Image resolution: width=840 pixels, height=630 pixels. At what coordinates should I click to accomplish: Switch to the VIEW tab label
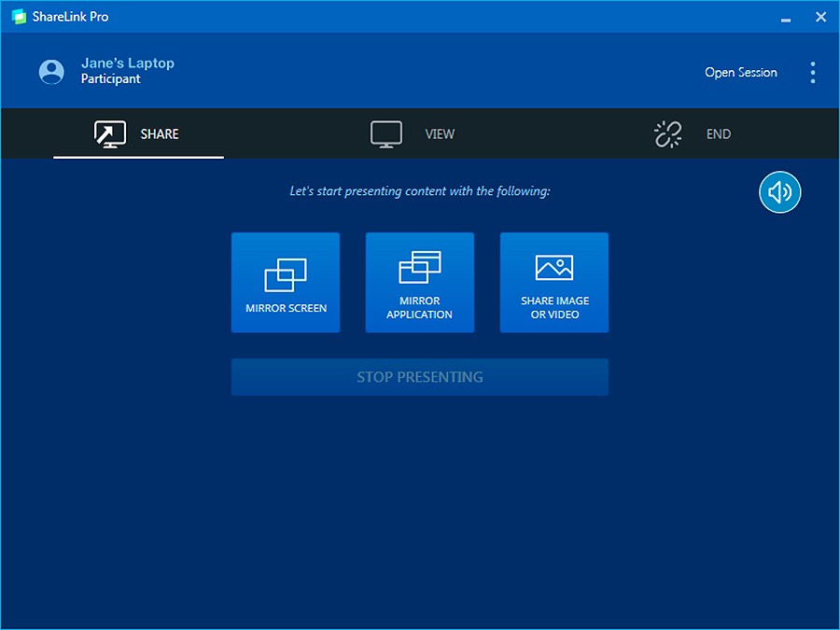[x=440, y=134]
